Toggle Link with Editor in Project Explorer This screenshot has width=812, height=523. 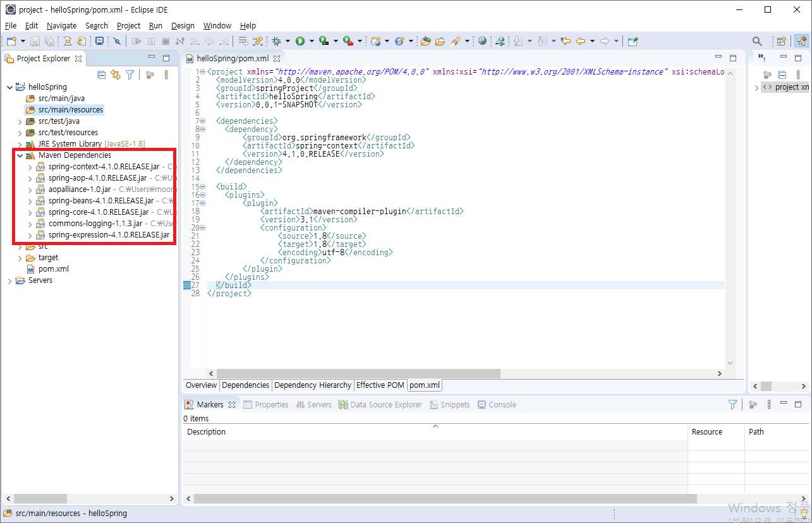pyautogui.click(x=115, y=75)
